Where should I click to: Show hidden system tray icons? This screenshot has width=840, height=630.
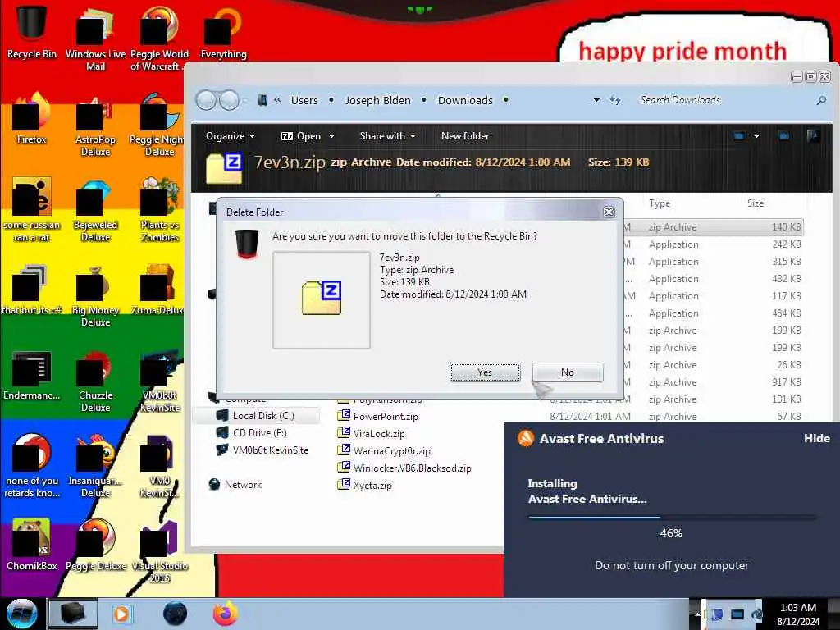(697, 614)
